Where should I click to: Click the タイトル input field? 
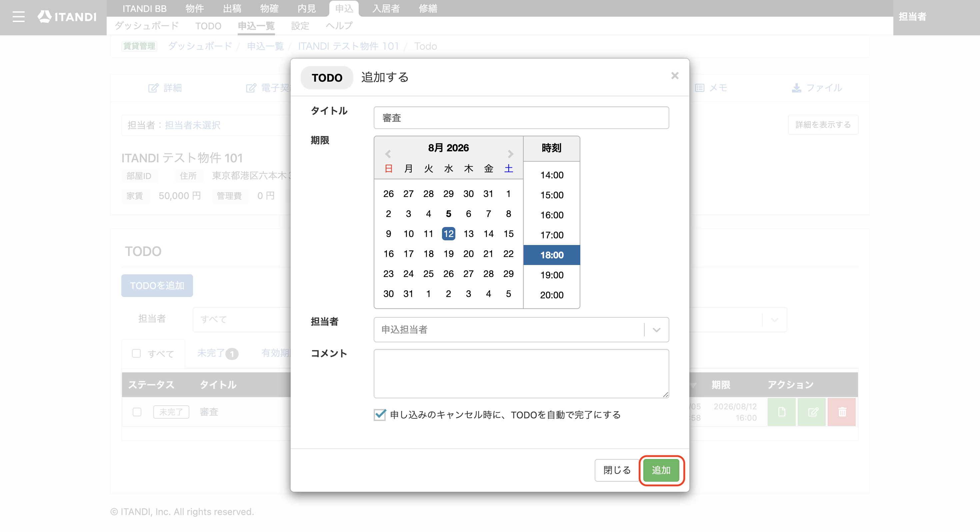click(521, 118)
